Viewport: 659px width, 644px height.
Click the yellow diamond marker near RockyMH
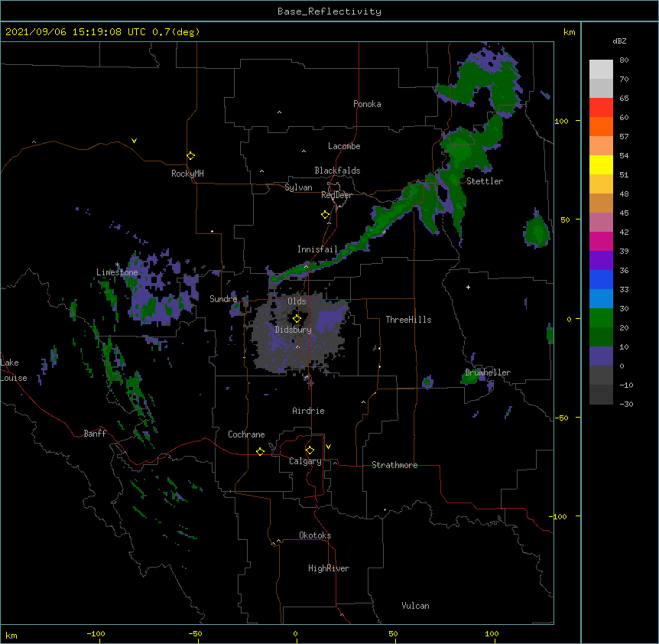[x=190, y=156]
